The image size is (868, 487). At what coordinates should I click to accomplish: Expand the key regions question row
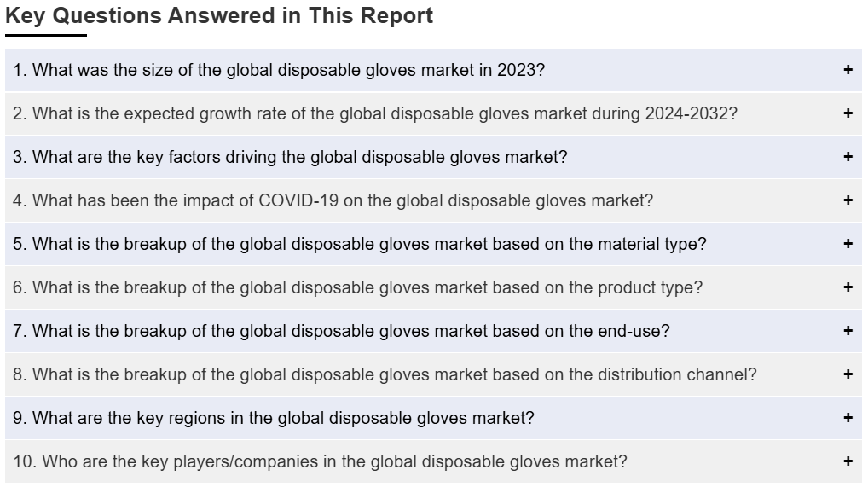pos(433,418)
